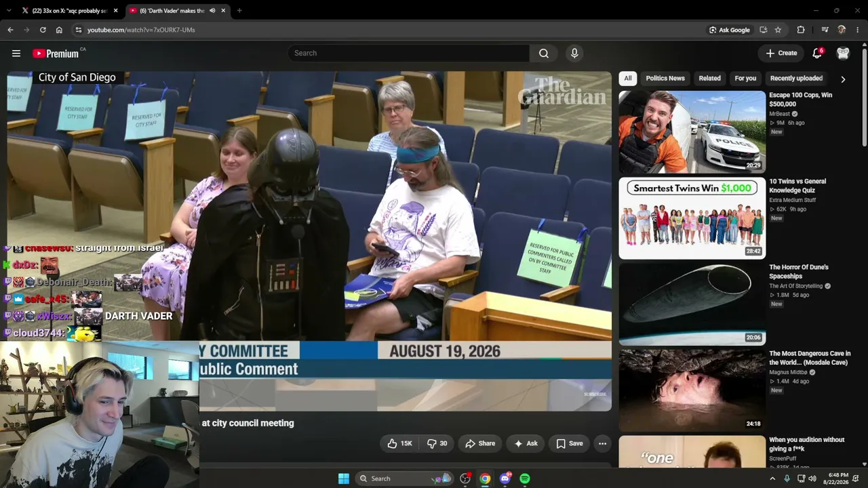Screen dimensions: 868x488
Task: Bookmark this page with the star
Action: point(778,30)
